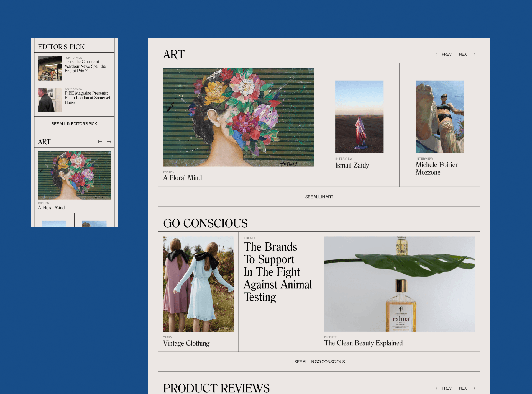
Task: Click the left arrow in mobile Art section
Action: (x=100, y=141)
